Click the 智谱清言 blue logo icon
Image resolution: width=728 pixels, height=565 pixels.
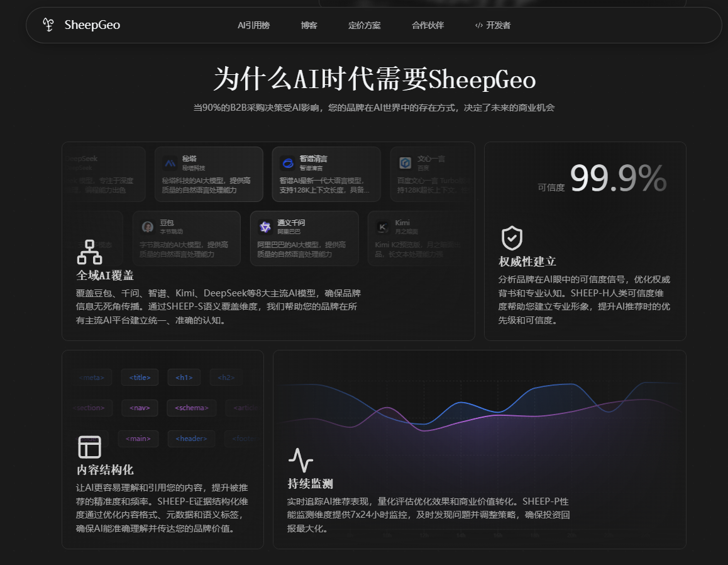point(288,163)
